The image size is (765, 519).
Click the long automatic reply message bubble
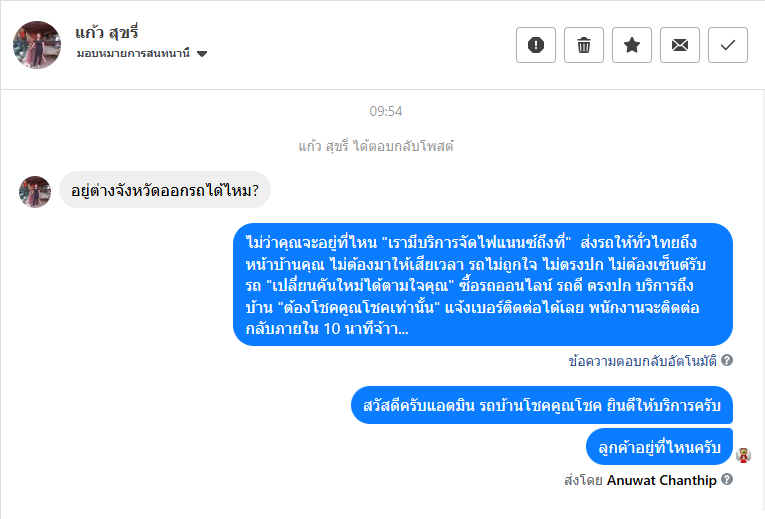(483, 285)
